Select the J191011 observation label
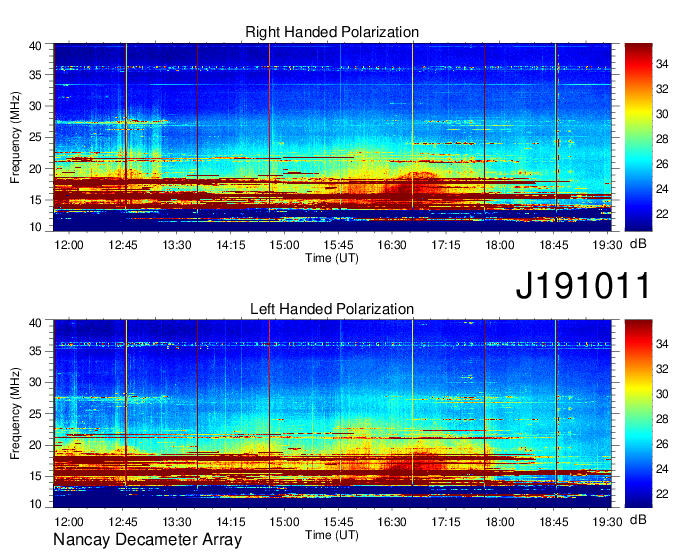 [583, 285]
